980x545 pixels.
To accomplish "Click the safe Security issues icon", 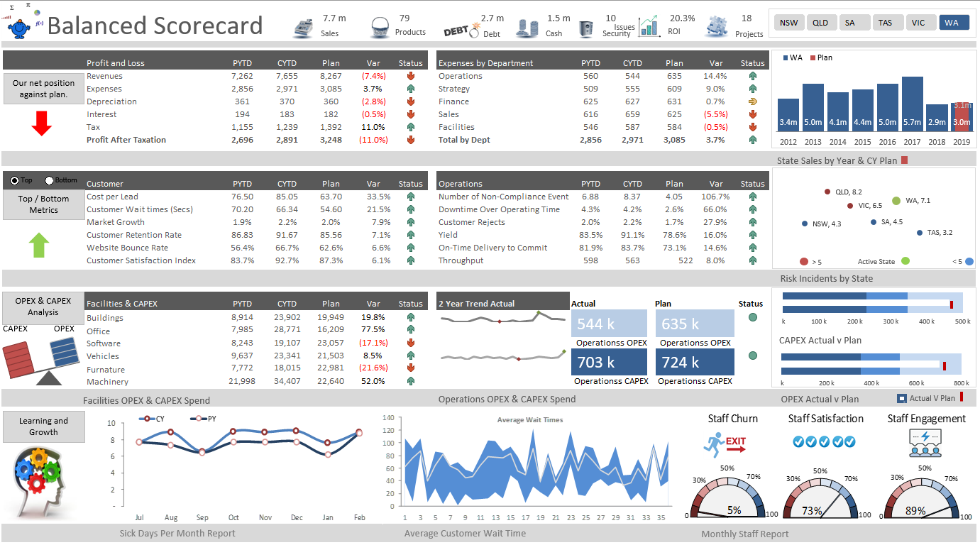I will click(x=586, y=28).
